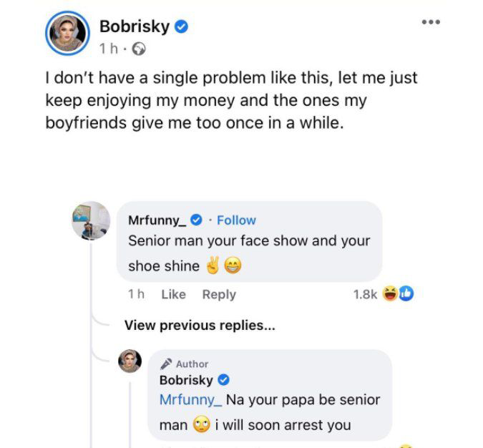
Task: Open Mrfunny_ commenter avatar
Action: tap(91, 220)
